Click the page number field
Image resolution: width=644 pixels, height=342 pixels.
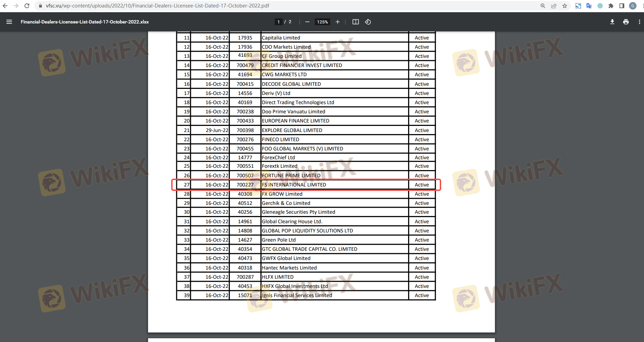click(x=278, y=22)
